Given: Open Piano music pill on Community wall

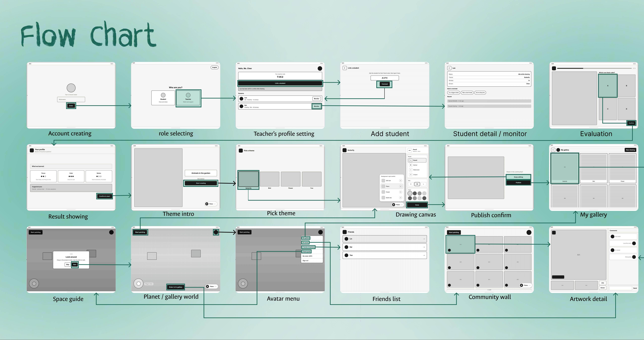Looking at the screenshot, I should [526, 285].
